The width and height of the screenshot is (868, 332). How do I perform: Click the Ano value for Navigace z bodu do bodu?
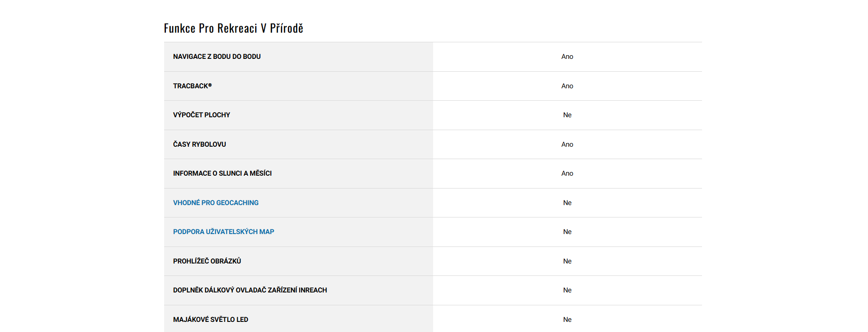[x=567, y=57]
